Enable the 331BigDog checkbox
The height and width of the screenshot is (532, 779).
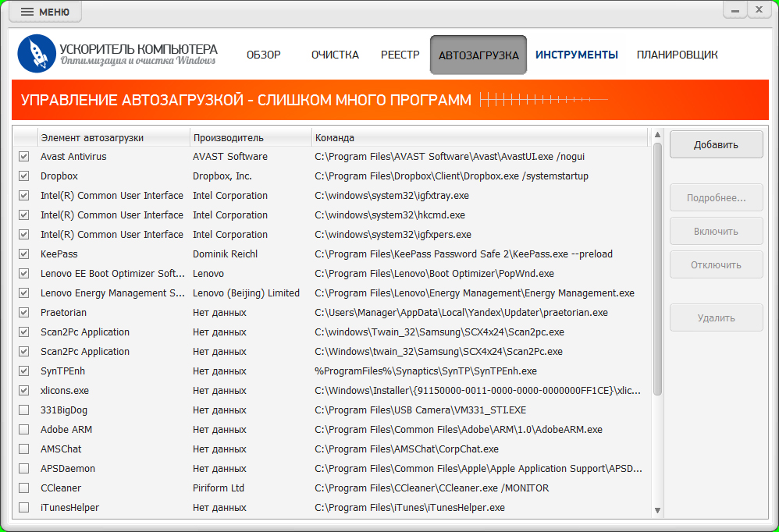(x=24, y=410)
